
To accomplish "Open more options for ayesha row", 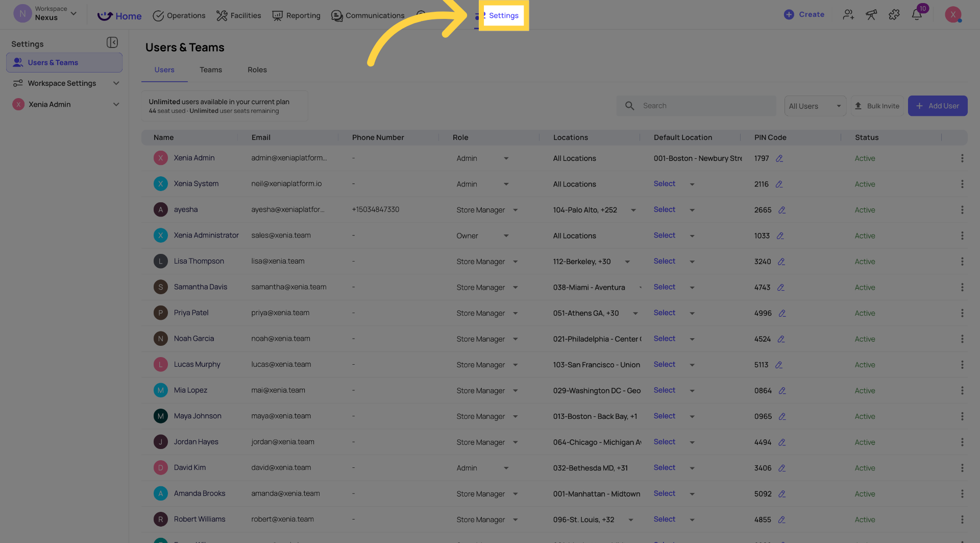I will (962, 210).
